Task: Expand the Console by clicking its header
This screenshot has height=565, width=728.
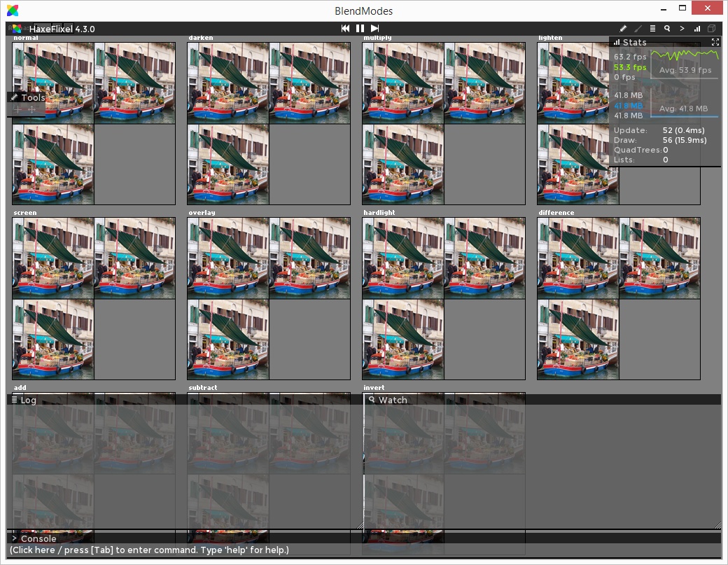Action: [x=35, y=538]
